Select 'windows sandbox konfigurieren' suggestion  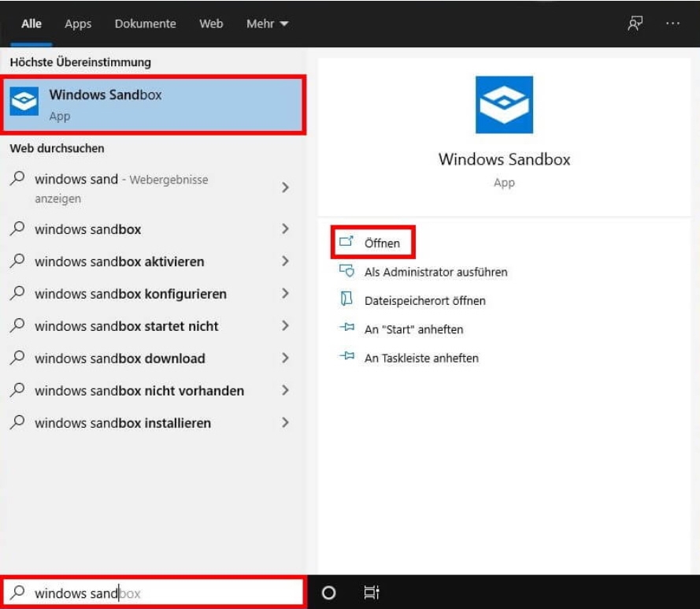click(152, 294)
